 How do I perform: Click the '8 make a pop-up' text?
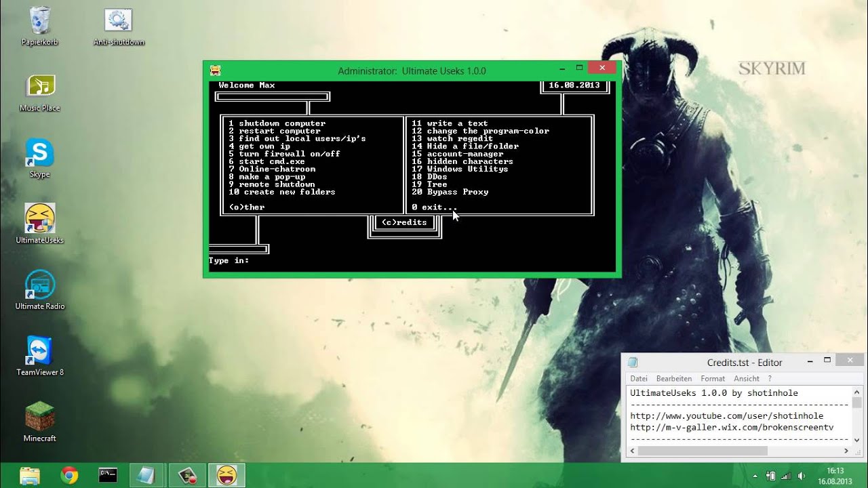point(267,177)
